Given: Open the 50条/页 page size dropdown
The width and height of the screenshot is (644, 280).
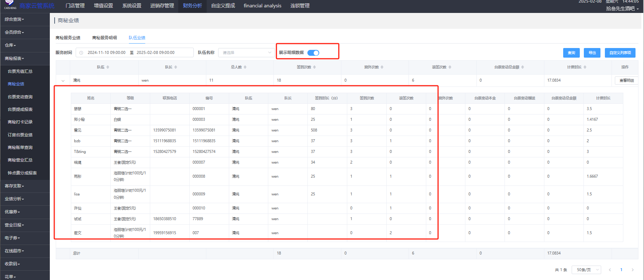Looking at the screenshot, I should tap(586, 270).
